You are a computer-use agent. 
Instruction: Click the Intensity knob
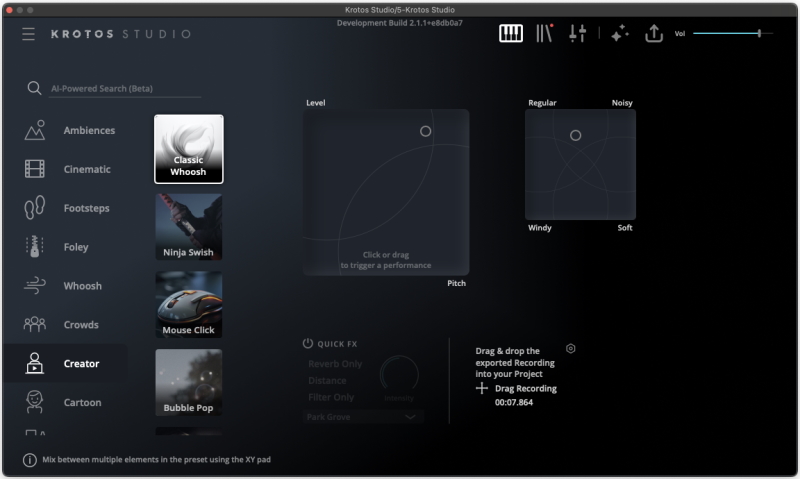click(399, 375)
